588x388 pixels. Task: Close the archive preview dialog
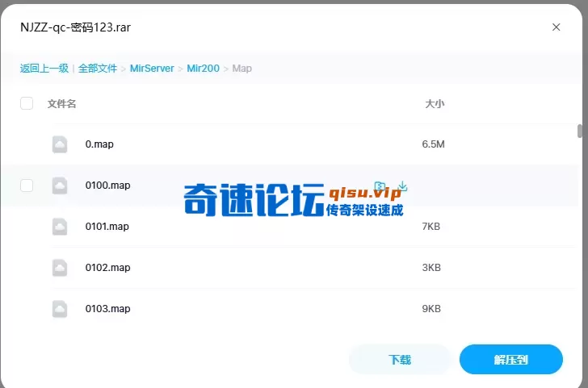point(556,27)
